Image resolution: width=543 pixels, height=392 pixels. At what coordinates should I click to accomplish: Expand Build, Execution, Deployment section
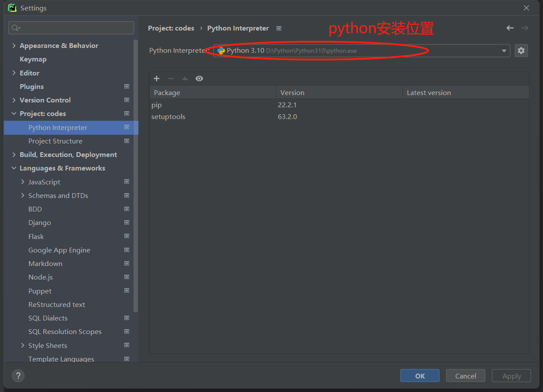14,154
